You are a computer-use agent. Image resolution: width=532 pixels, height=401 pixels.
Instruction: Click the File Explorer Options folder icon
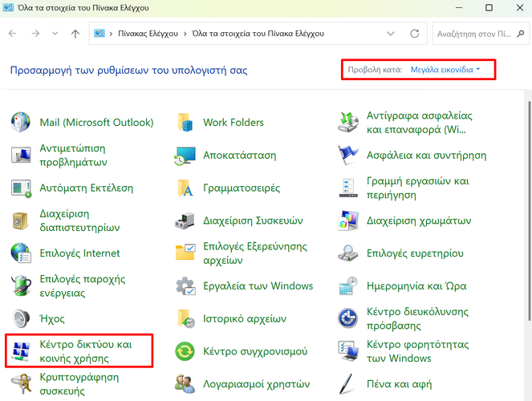tap(185, 252)
